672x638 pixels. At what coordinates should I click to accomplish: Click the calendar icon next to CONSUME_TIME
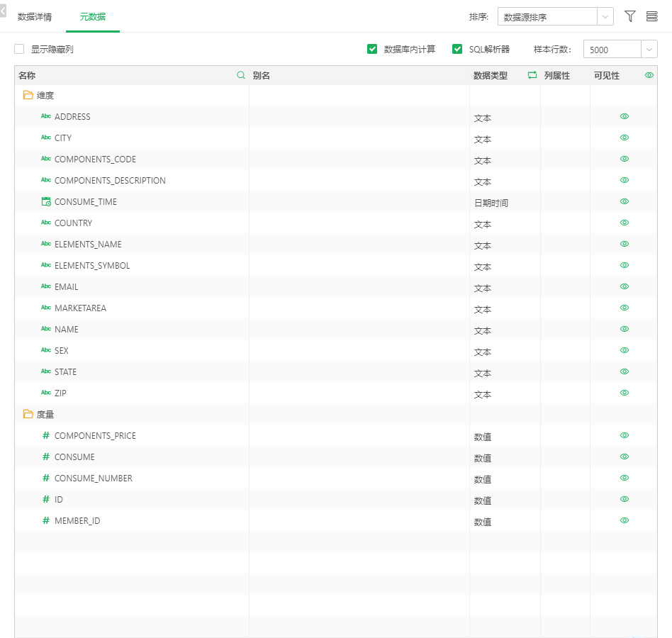tap(46, 202)
